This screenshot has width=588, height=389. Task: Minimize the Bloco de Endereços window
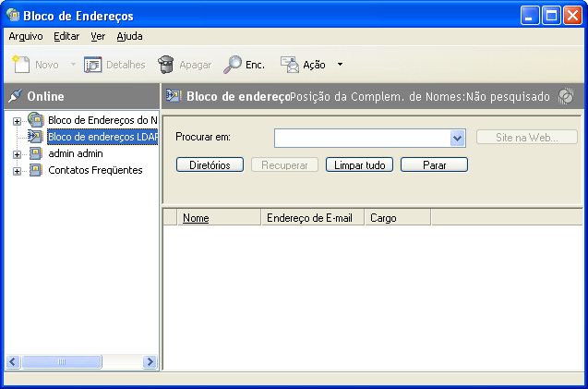[530, 16]
